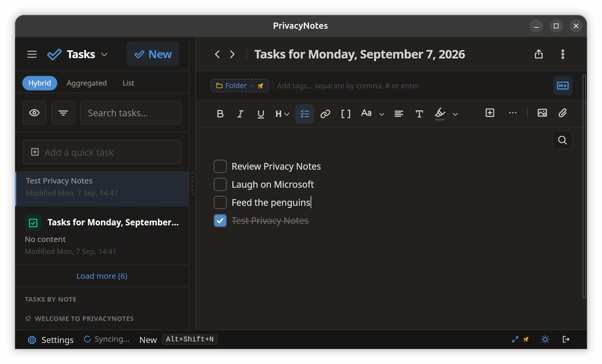Viewport: 602px width, 364px height.
Task: Click the Review Privacy Notes text
Action: [276, 166]
